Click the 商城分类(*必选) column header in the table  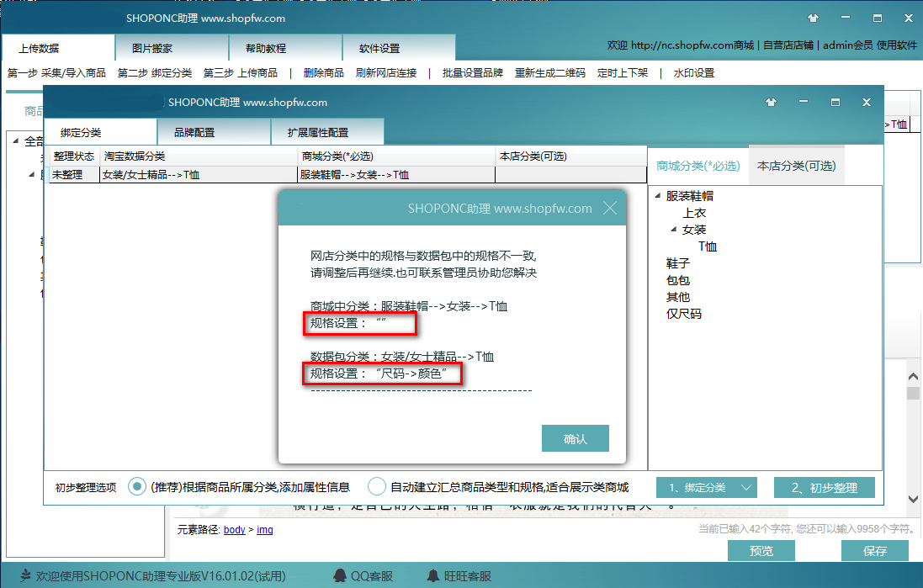click(397, 156)
